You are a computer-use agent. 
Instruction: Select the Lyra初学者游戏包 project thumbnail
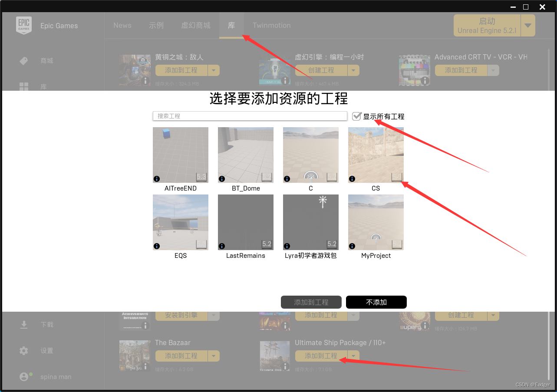[x=311, y=222]
